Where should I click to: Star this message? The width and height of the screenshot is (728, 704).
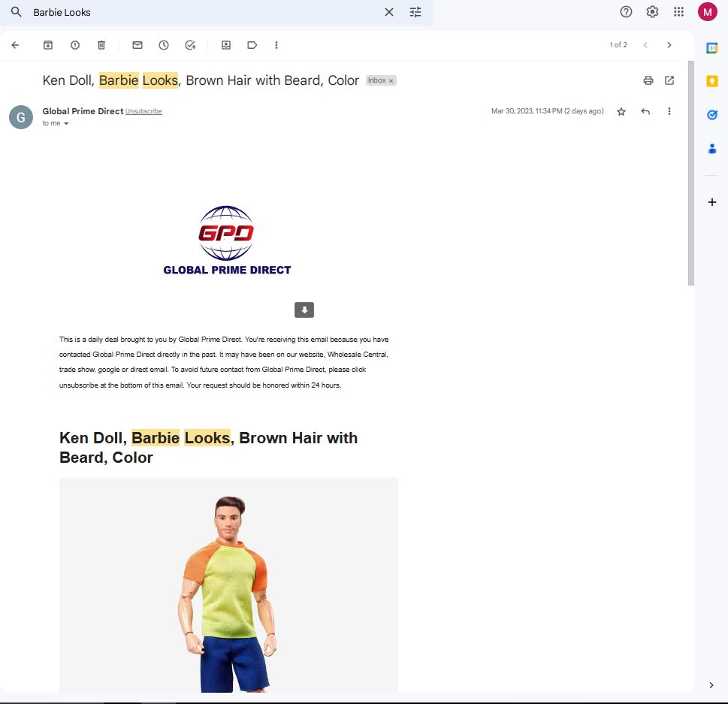click(621, 111)
